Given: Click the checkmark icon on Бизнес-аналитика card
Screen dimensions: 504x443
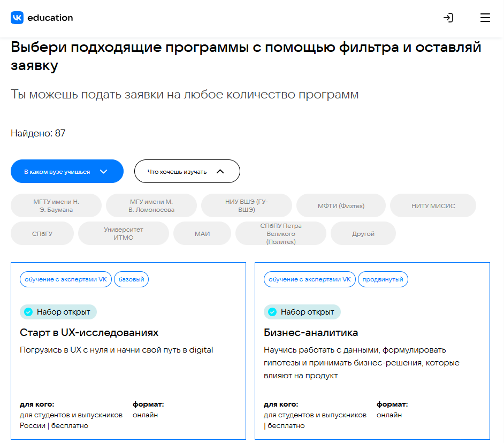Looking at the screenshot, I should click(x=272, y=312).
